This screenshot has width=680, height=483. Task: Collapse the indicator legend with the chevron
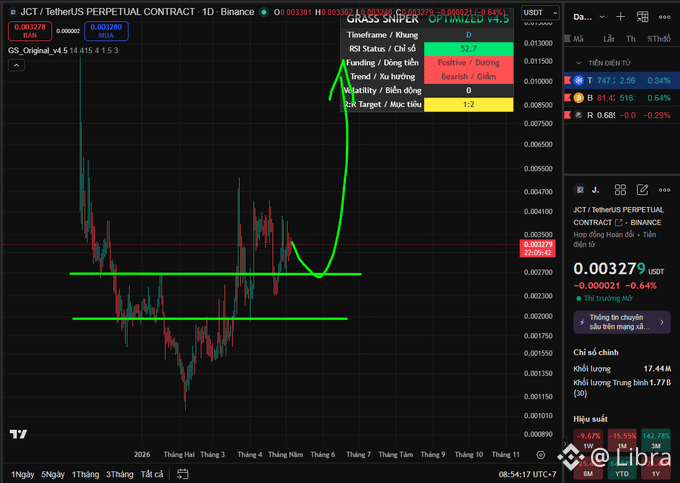tap(16, 65)
